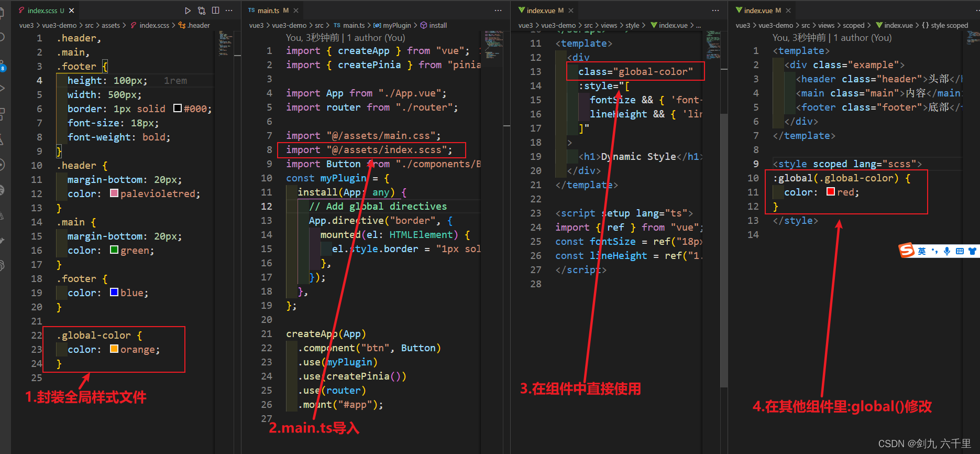980x454 pixels.
Task: Open the IME soft keyboard icon
Action: 960,251
